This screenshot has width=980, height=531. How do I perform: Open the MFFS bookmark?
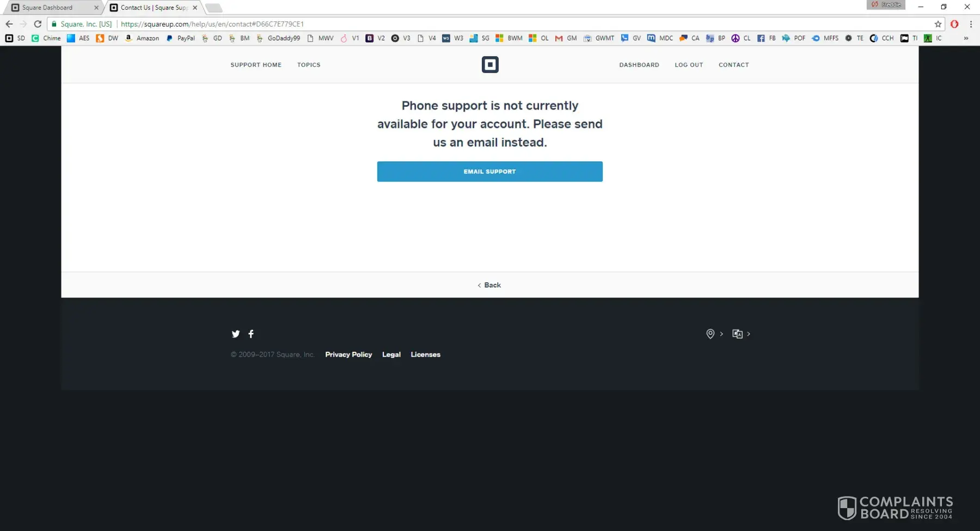[x=825, y=38]
